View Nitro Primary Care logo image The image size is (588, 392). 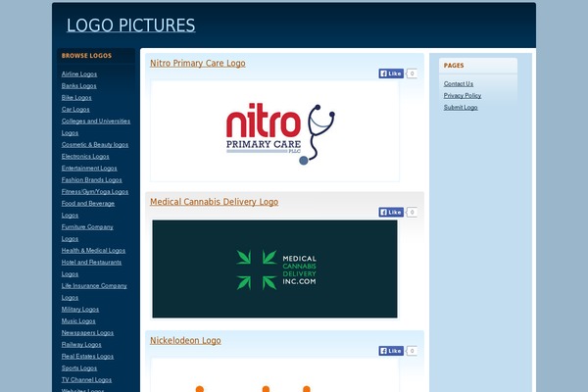tap(274, 131)
